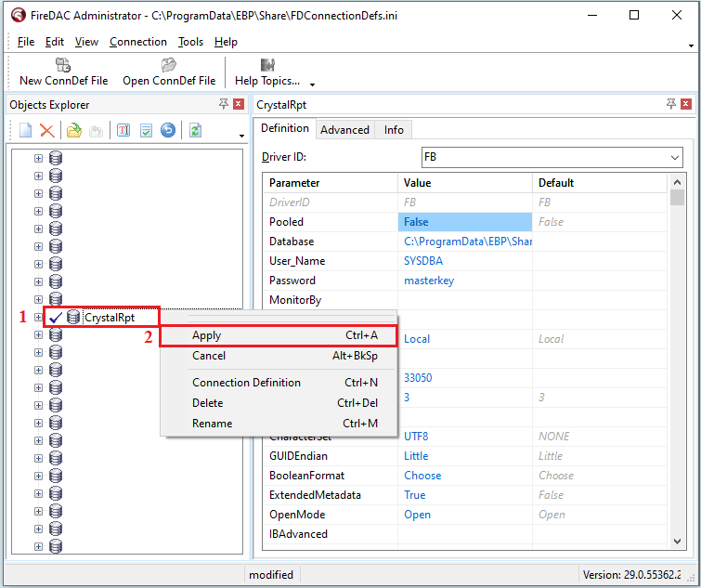Click Open ConnDef File toolbar button

click(168, 72)
